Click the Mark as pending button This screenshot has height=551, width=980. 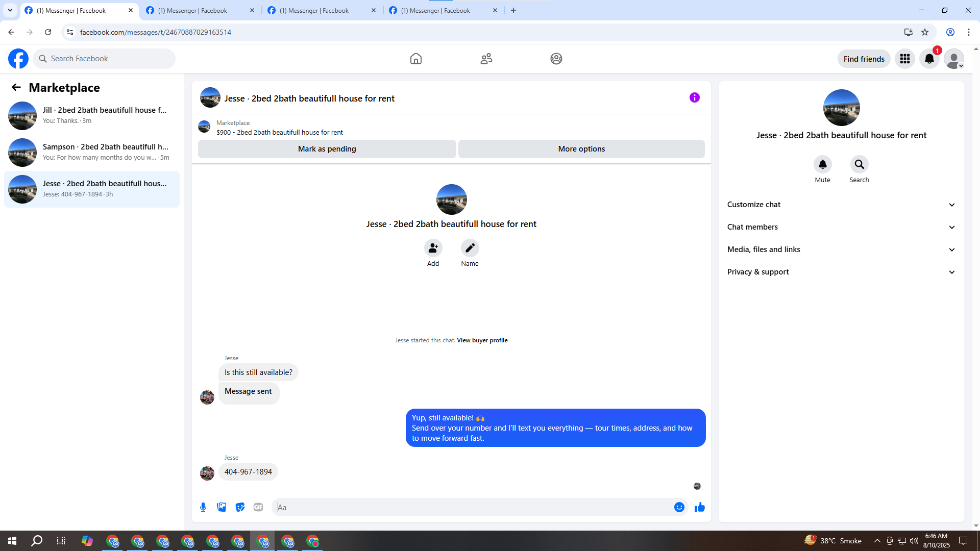coord(327,149)
